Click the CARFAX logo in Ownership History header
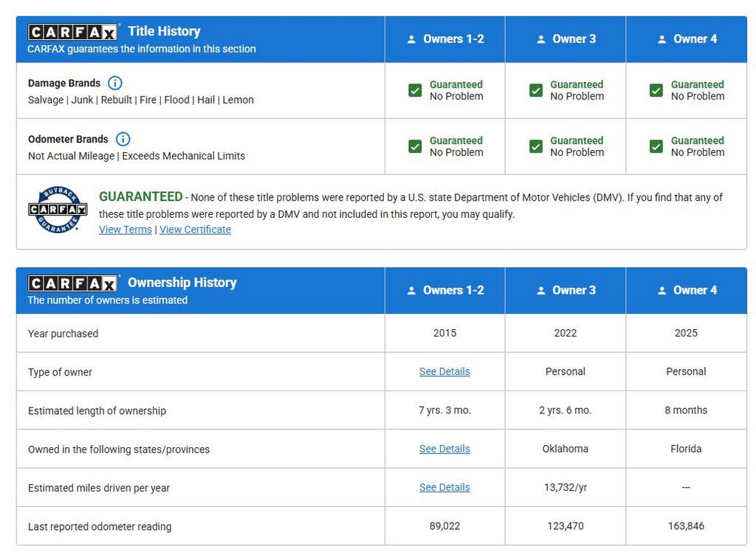The image size is (756, 555). (x=72, y=283)
